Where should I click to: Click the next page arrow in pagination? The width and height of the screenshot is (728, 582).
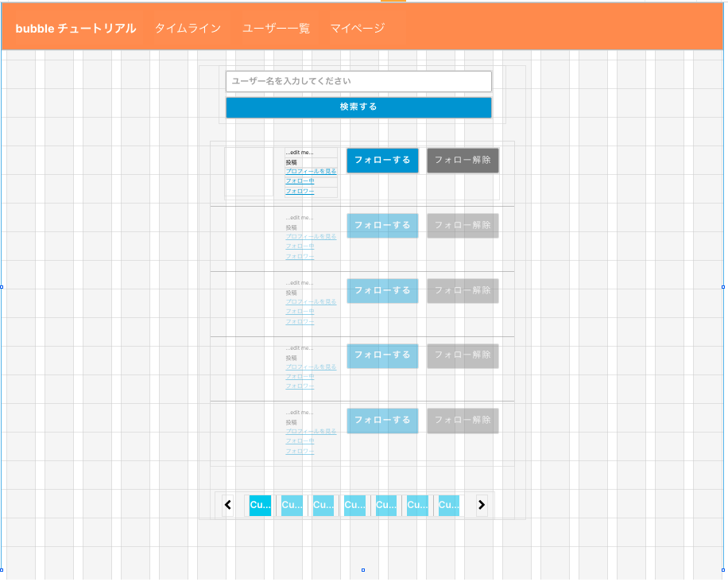[x=482, y=505]
